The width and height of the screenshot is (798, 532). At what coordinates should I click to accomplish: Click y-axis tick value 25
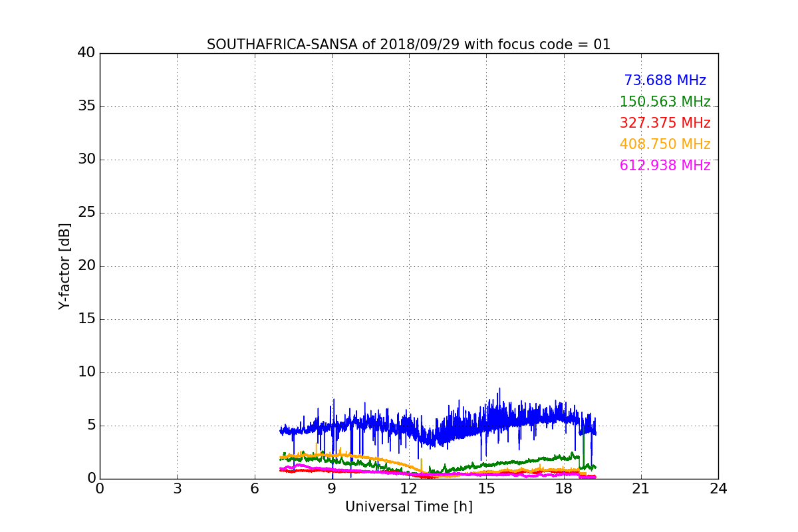(x=86, y=213)
